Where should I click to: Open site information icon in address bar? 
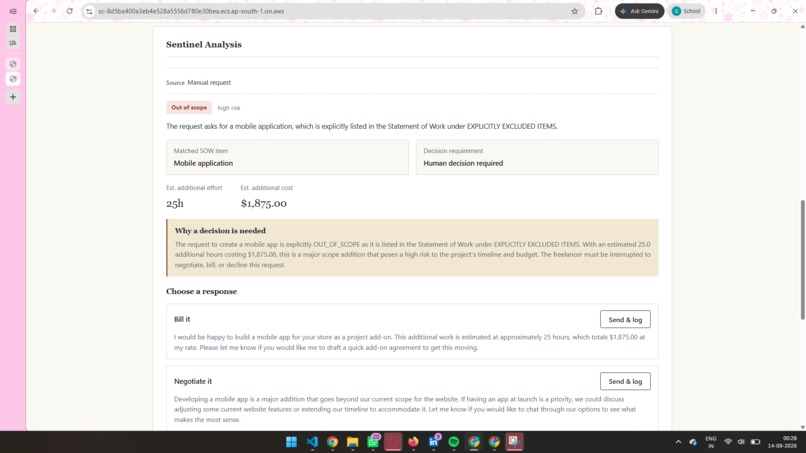[x=89, y=11]
